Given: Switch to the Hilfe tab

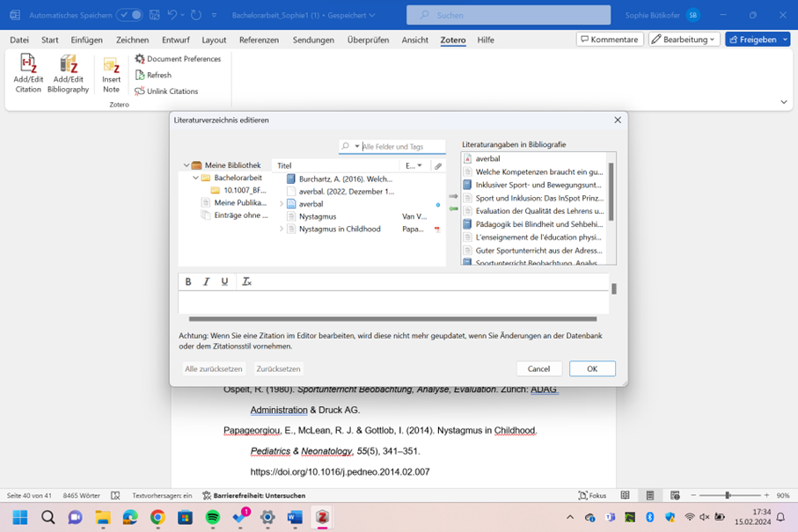Looking at the screenshot, I should (486, 40).
